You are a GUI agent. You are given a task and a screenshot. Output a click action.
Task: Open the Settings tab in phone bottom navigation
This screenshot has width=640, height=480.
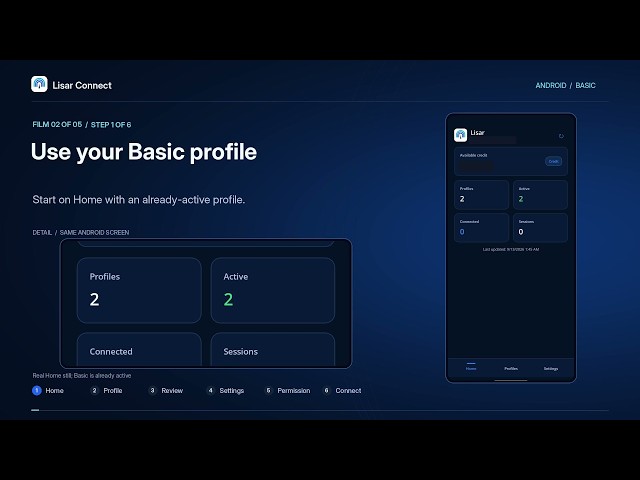551,368
